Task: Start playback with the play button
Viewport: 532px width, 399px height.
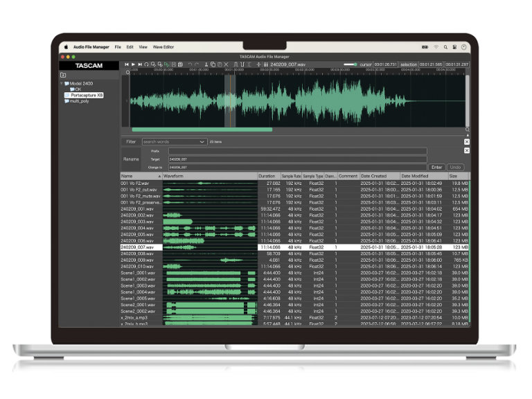Action: pos(133,64)
